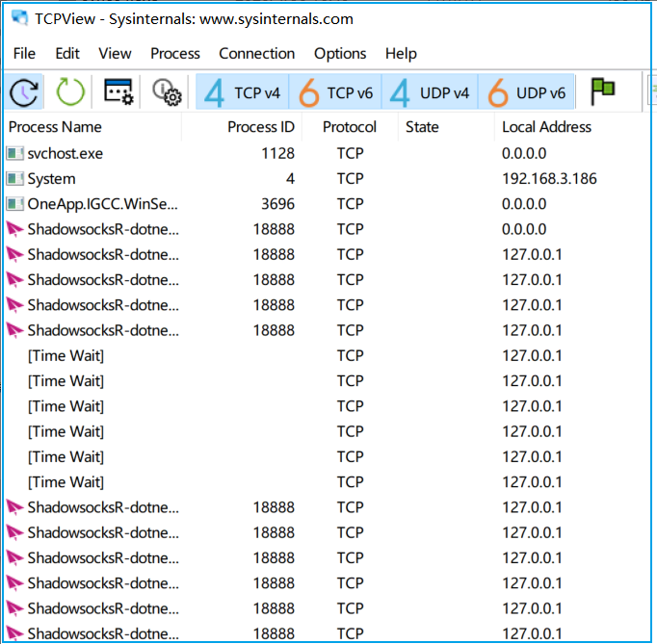Click TCP protocol cell in System row

pyautogui.click(x=351, y=179)
